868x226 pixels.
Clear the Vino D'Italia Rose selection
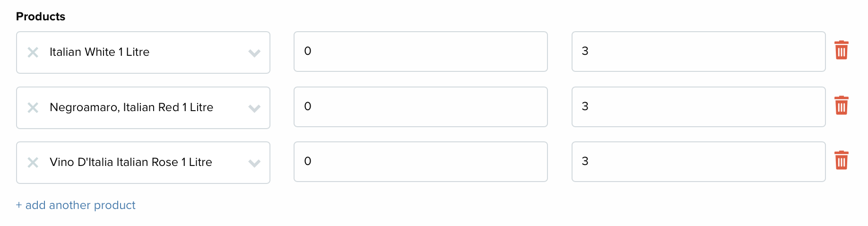point(33,163)
